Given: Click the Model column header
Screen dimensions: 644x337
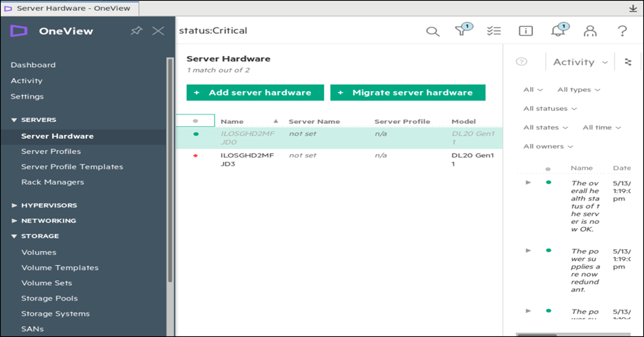Looking at the screenshot, I should (x=464, y=121).
